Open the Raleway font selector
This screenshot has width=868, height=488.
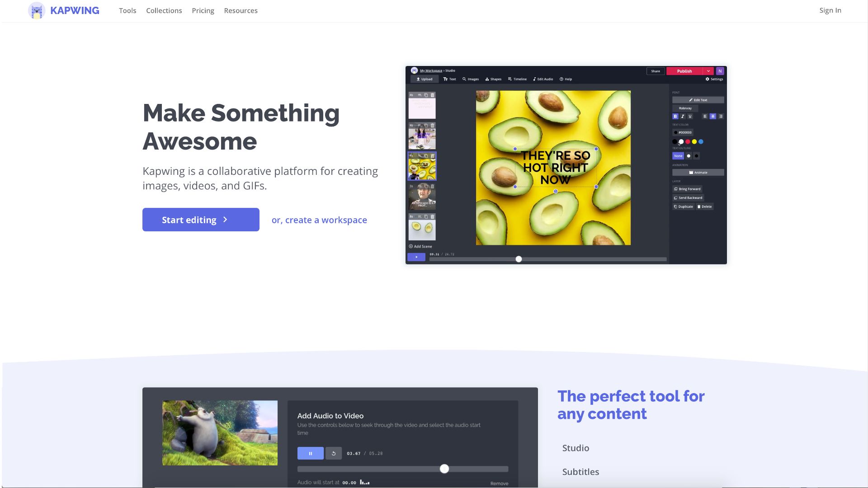[x=685, y=108]
